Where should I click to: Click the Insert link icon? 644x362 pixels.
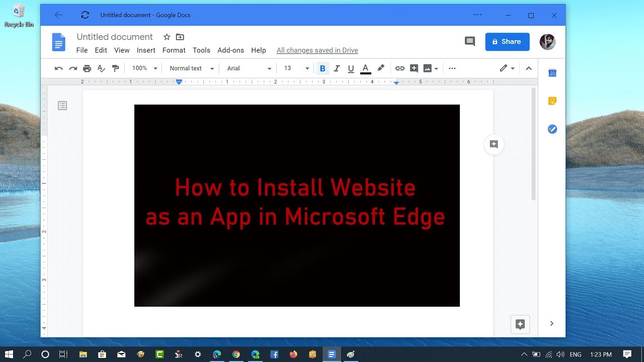[400, 68]
